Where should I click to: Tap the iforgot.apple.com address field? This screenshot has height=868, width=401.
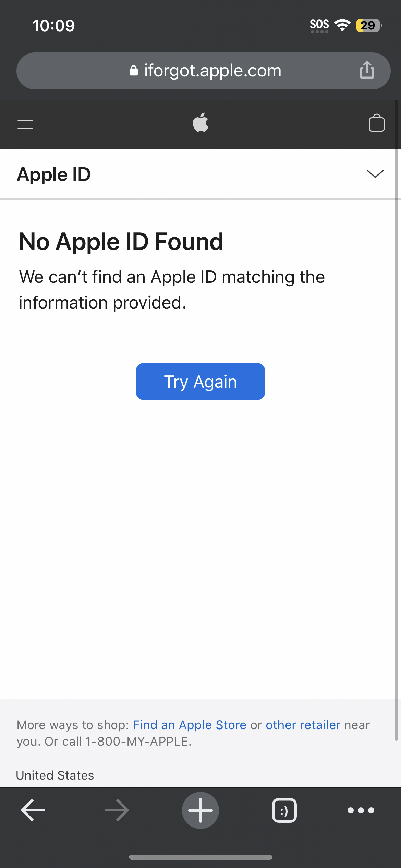coord(212,71)
